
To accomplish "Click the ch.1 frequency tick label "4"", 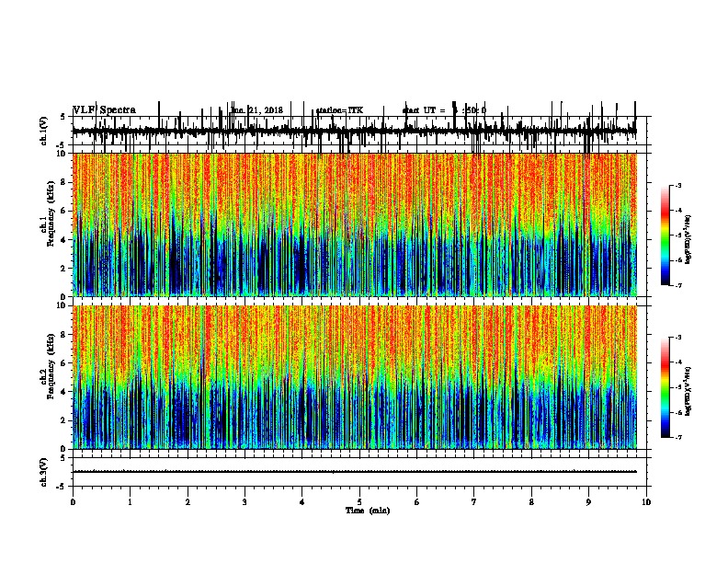I will point(64,240).
